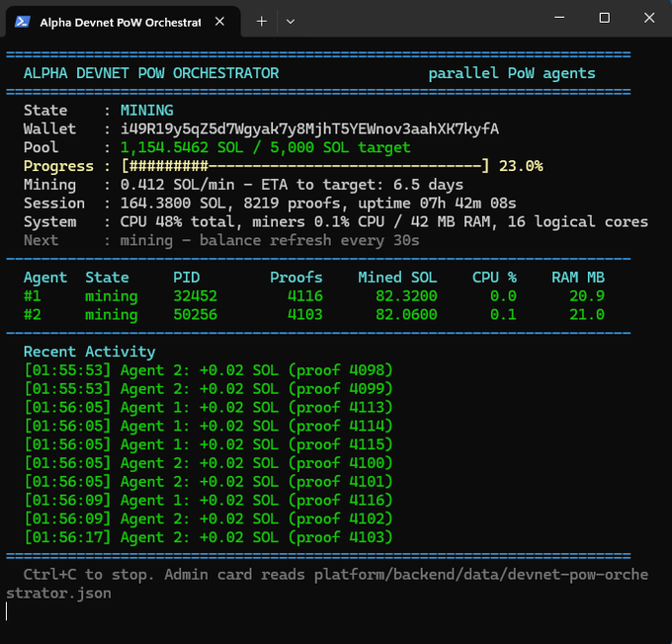Click the 'Proofs' column header

click(296, 278)
